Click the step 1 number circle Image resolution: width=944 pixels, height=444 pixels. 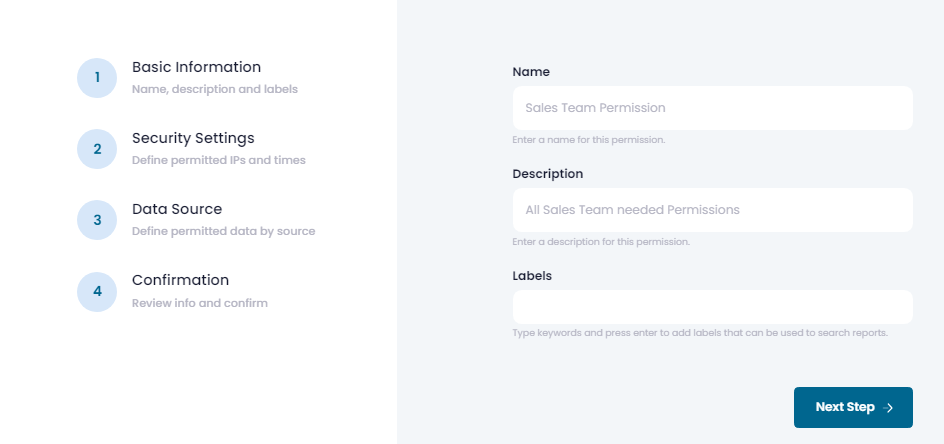(x=97, y=77)
